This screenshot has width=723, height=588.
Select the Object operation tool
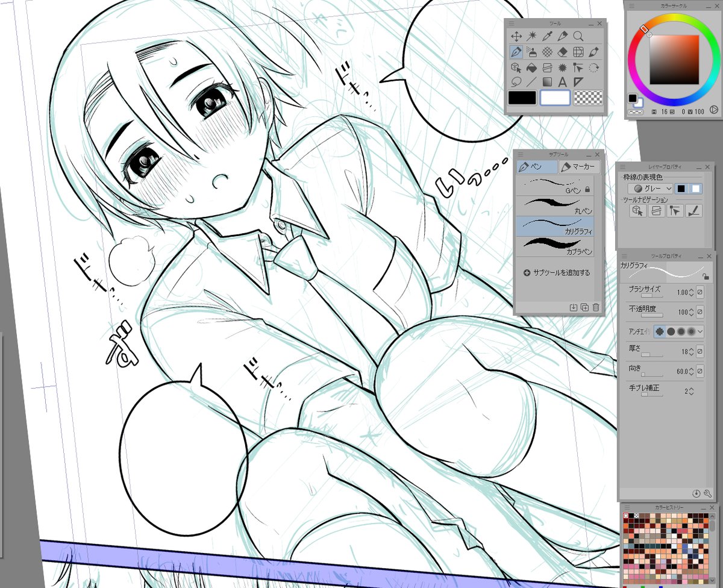pyautogui.click(x=516, y=67)
